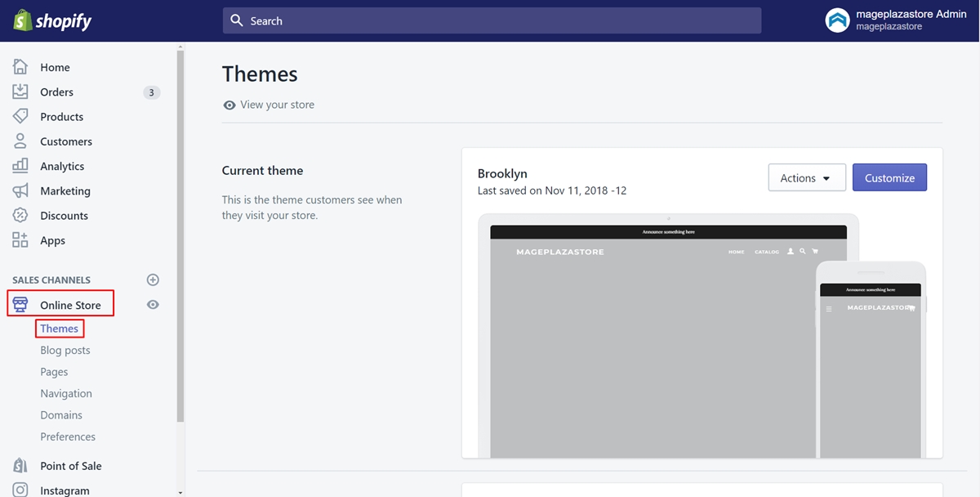Screen dimensions: 980x497
Task: Click the SALES CHANNELS heading
Action: point(51,280)
